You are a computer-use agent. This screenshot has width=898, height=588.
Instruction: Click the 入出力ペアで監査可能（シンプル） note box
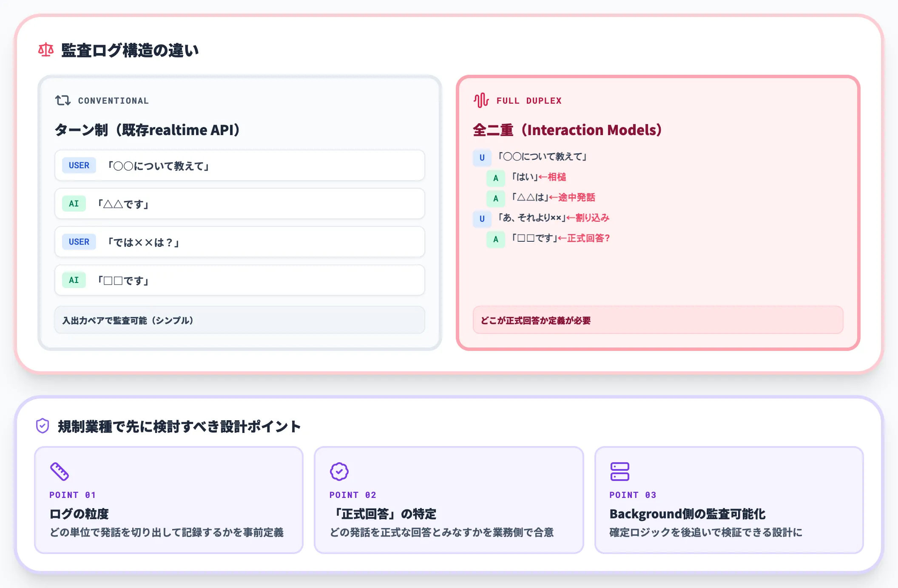point(240,320)
